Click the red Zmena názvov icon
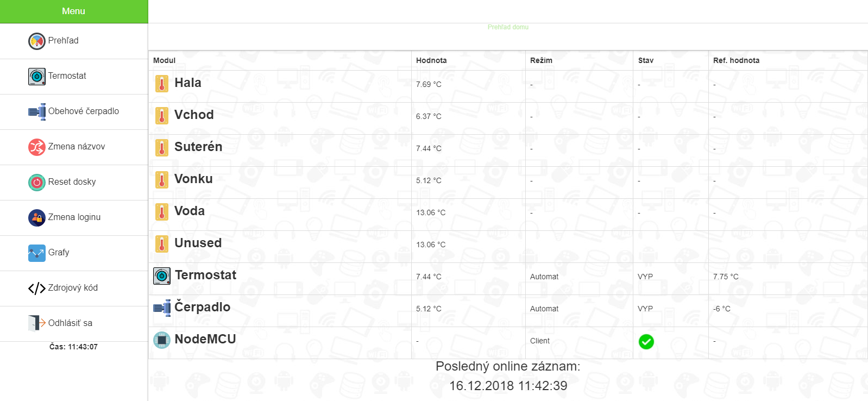Screen dimensions: 868x401 tap(37, 147)
